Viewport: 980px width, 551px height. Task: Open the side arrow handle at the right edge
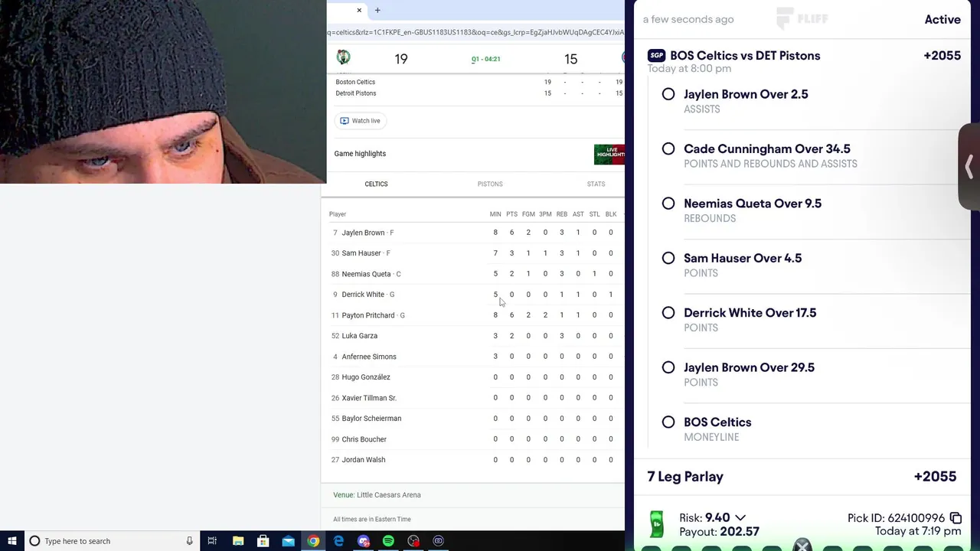pyautogui.click(x=969, y=167)
